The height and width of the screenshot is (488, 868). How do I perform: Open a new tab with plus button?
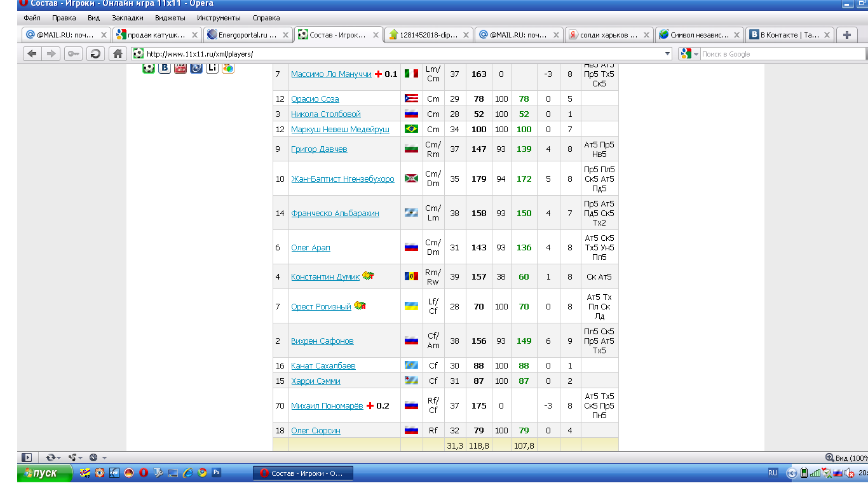[846, 35]
